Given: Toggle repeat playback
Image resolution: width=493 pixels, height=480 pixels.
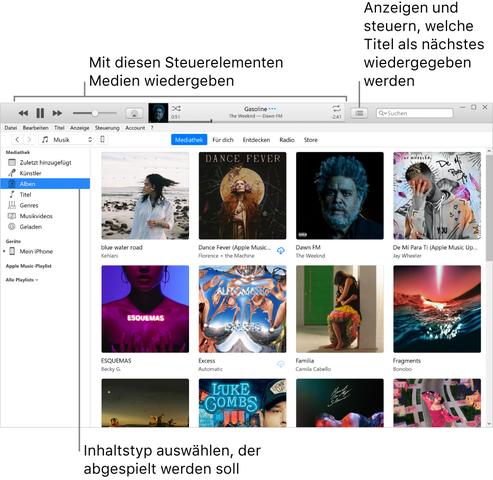Looking at the screenshot, I should tap(336, 108).
